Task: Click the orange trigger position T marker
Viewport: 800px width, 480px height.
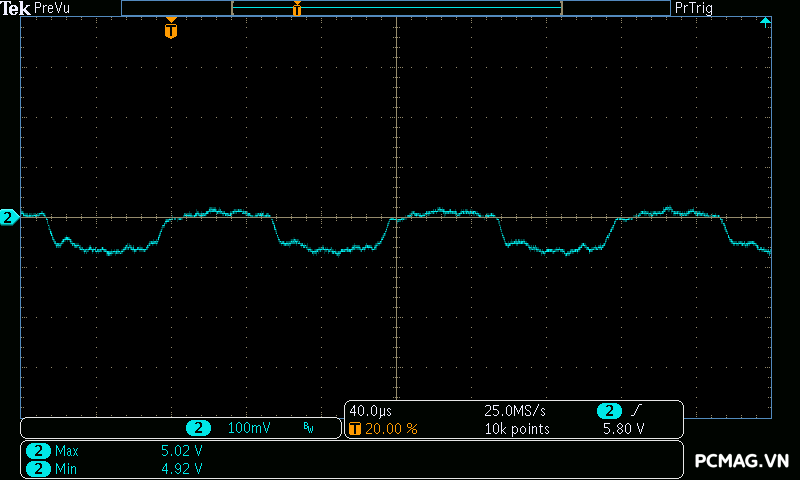Action: click(x=171, y=30)
